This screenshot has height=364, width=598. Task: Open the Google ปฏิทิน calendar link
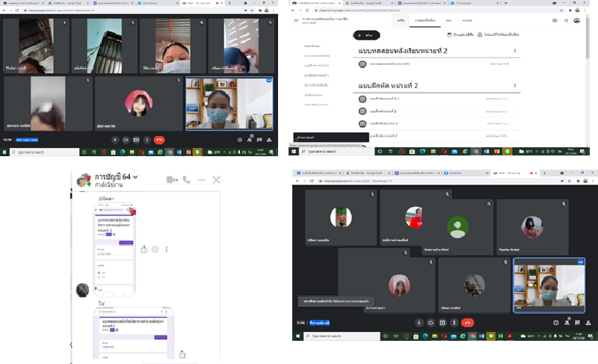[462, 35]
